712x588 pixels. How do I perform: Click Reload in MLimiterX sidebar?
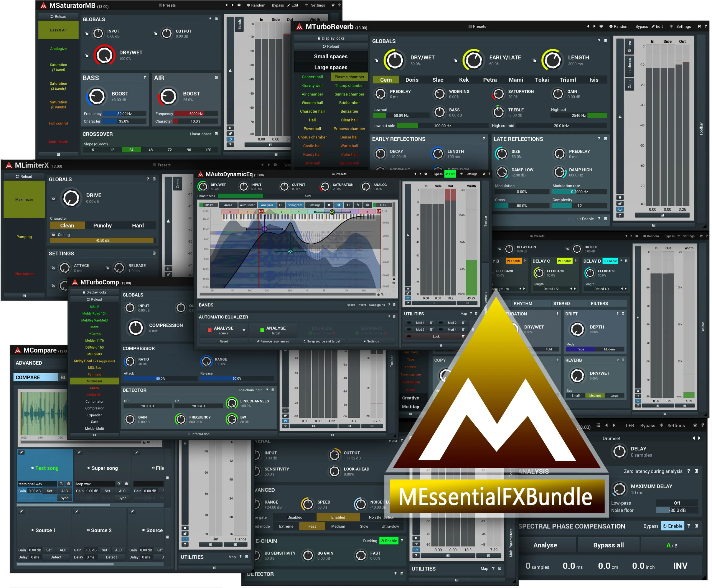pos(24,176)
